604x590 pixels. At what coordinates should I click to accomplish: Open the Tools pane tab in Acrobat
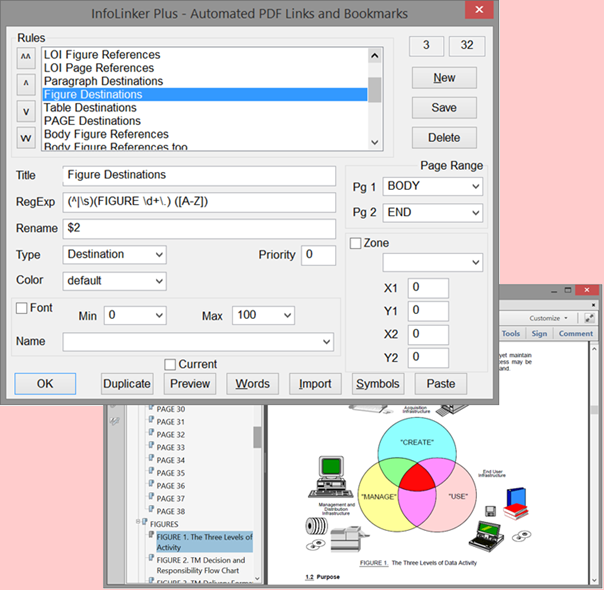(511, 334)
